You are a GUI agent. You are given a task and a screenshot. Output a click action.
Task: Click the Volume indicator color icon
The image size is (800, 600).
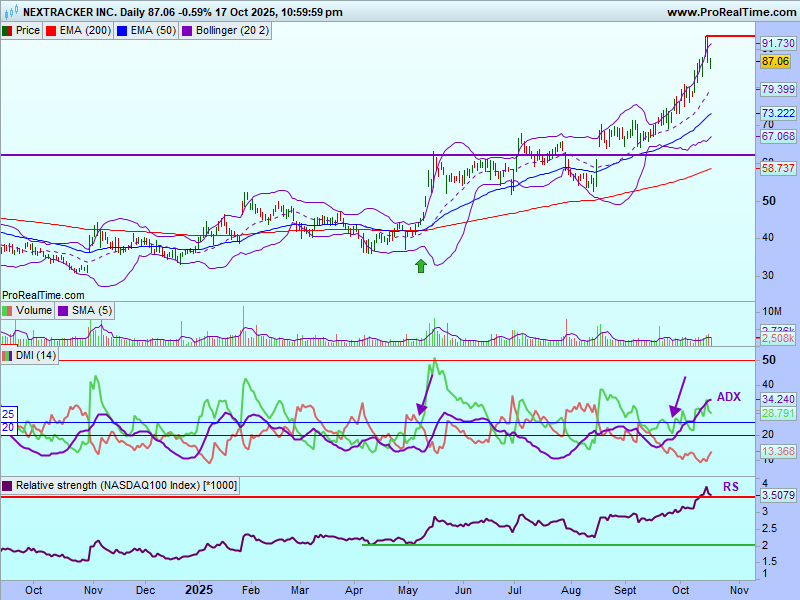(8, 311)
